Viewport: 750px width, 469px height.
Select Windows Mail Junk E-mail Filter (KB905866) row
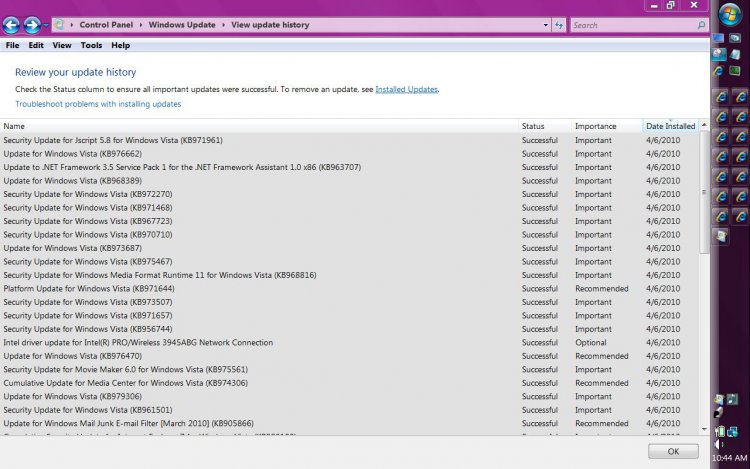click(x=350, y=424)
